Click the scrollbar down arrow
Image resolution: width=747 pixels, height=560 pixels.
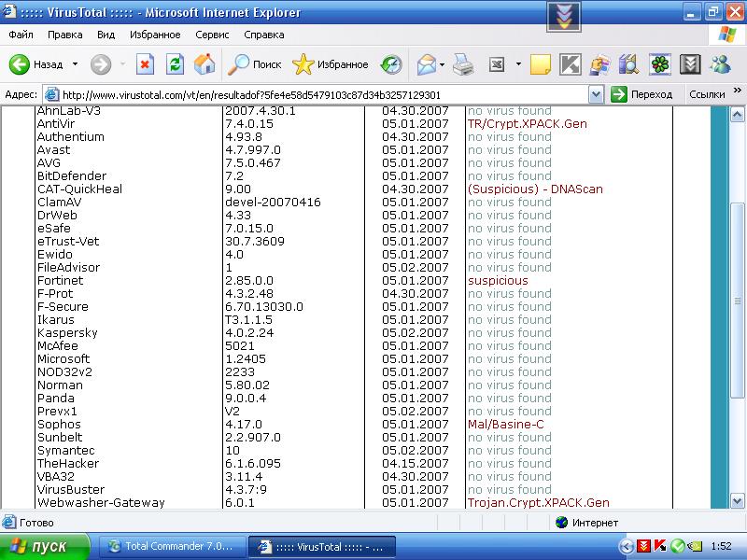pyautogui.click(x=737, y=500)
